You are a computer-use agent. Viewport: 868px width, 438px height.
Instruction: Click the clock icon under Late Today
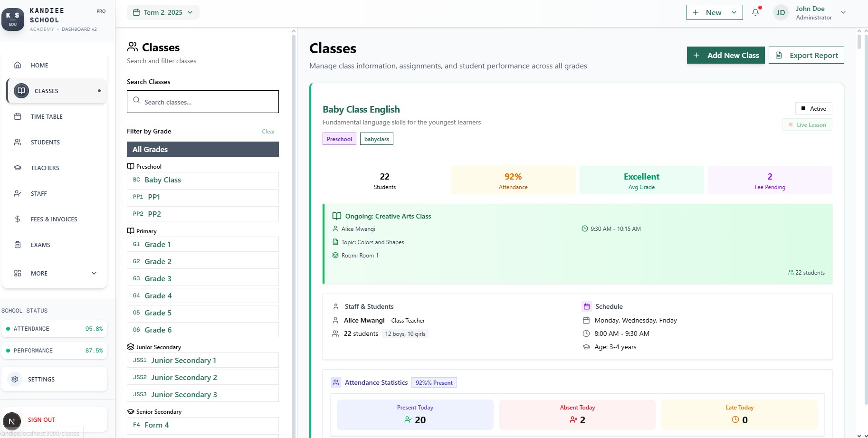click(x=735, y=420)
